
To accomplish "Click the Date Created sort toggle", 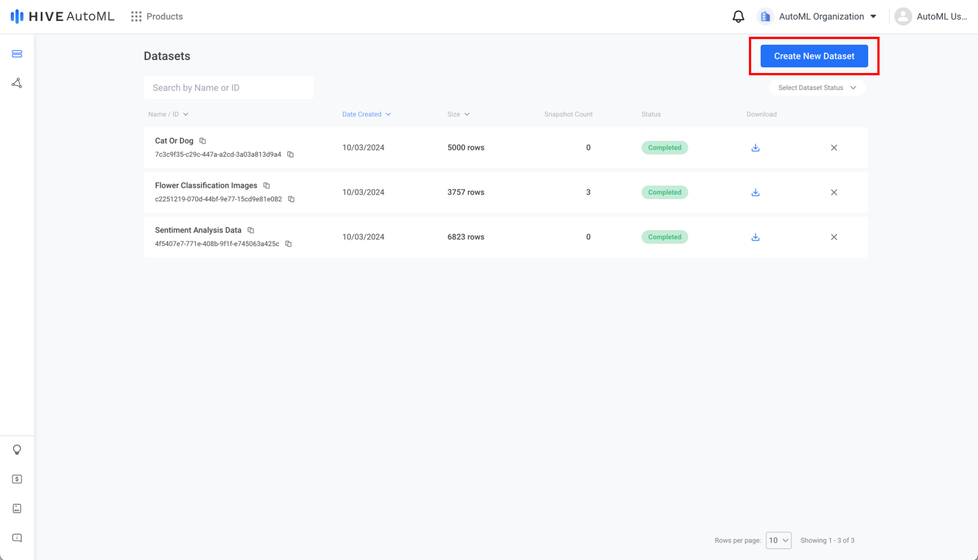I will (x=366, y=113).
